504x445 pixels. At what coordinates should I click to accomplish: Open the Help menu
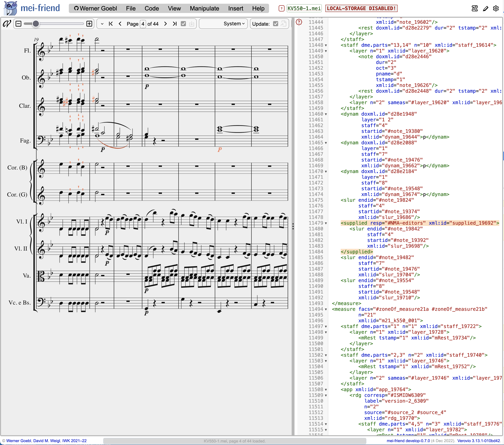coord(258,8)
